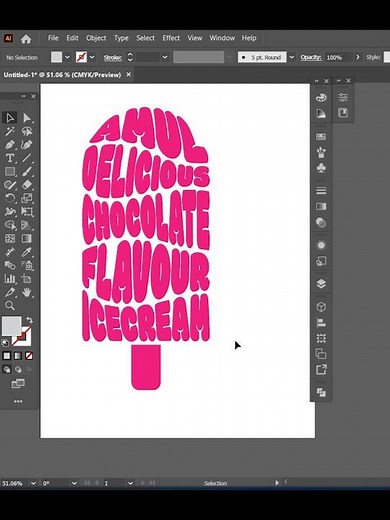
Task: Click the toolbox fill color swatch
Action: (12, 326)
